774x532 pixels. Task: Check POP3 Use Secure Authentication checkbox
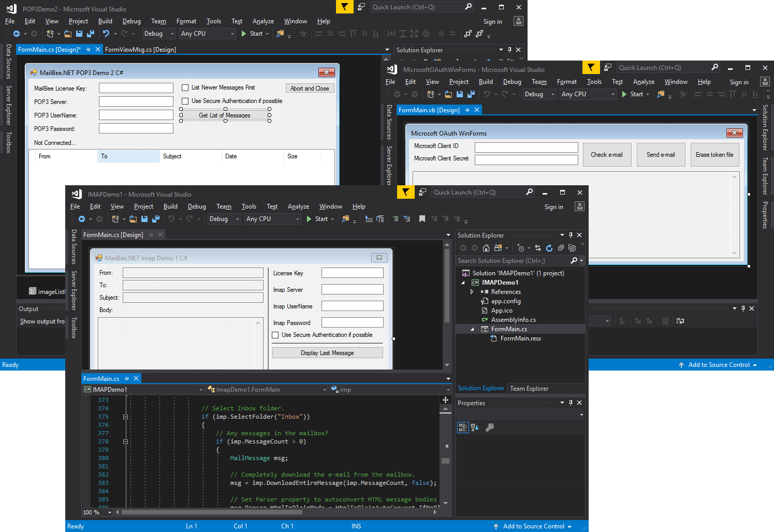pos(185,101)
